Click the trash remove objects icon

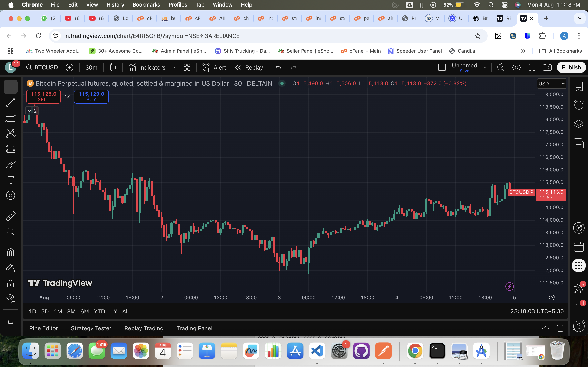(10, 319)
